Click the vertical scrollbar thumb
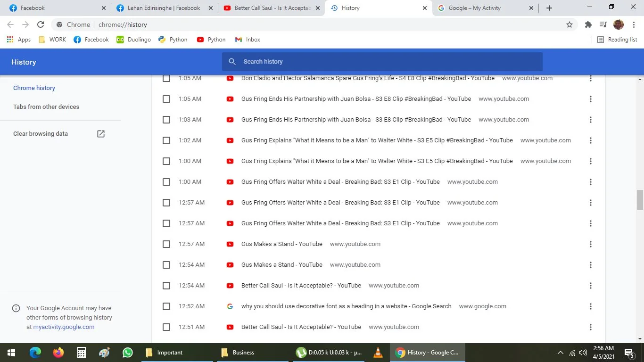 [640, 200]
